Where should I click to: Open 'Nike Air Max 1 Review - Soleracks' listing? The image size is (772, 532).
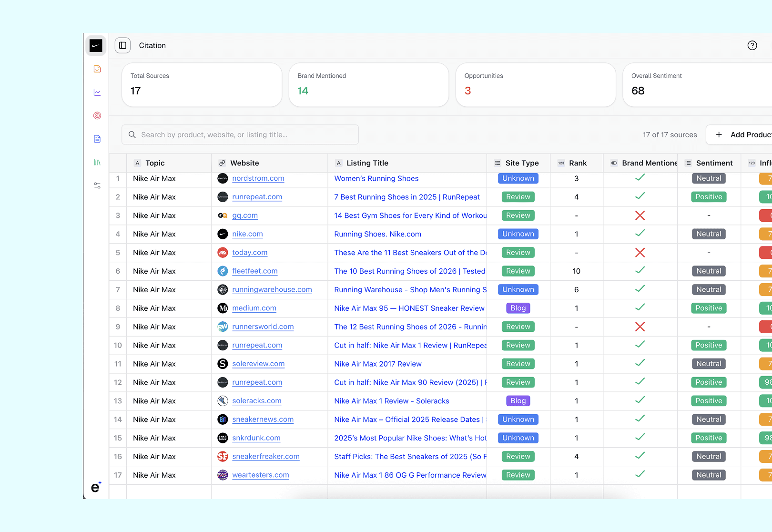click(x=392, y=401)
